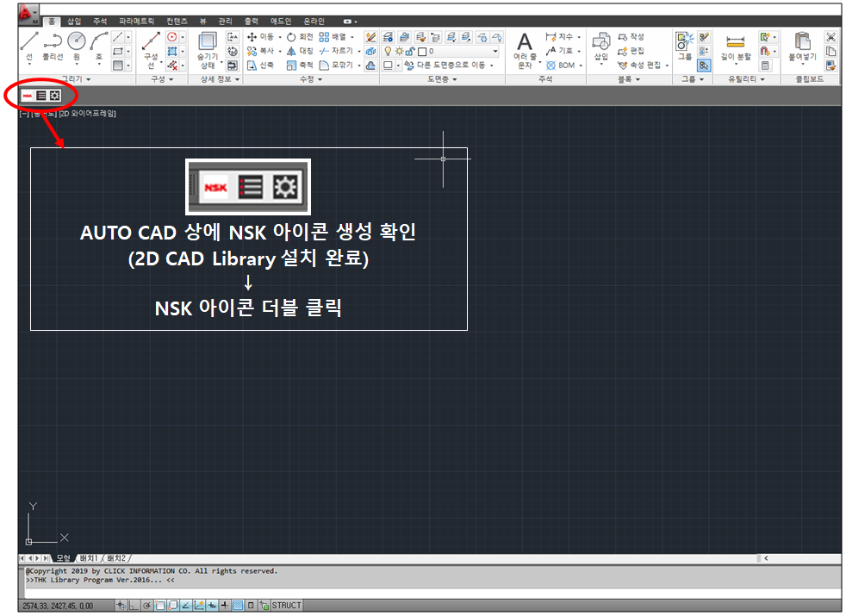Toggle the STRUCT button in status bar
The height and width of the screenshot is (616, 846).
coord(286,605)
